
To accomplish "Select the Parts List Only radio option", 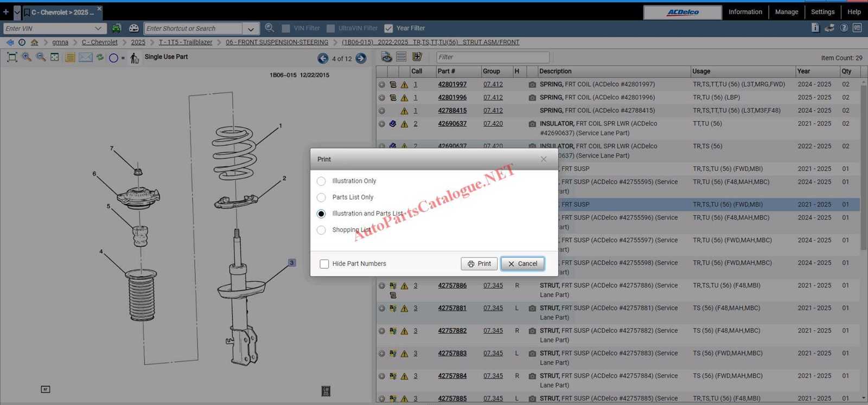I will (x=321, y=197).
